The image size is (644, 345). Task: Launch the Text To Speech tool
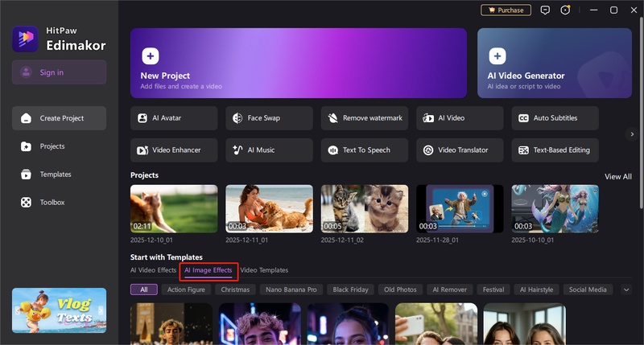coord(364,150)
